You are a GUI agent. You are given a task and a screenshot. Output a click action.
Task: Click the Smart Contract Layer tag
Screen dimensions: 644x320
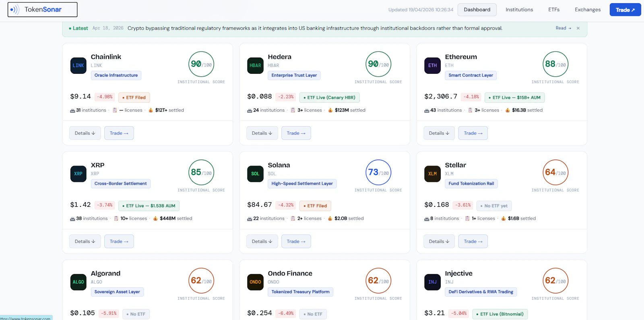pyautogui.click(x=471, y=75)
